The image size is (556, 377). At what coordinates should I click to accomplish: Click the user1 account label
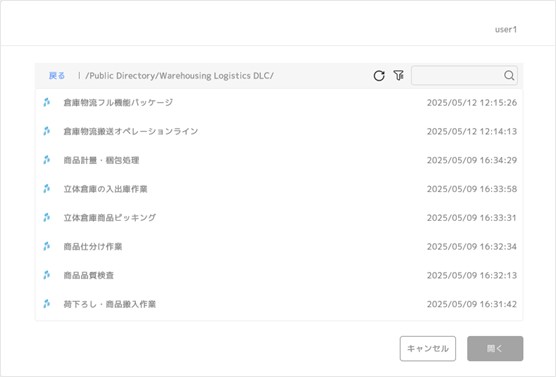pyautogui.click(x=506, y=29)
